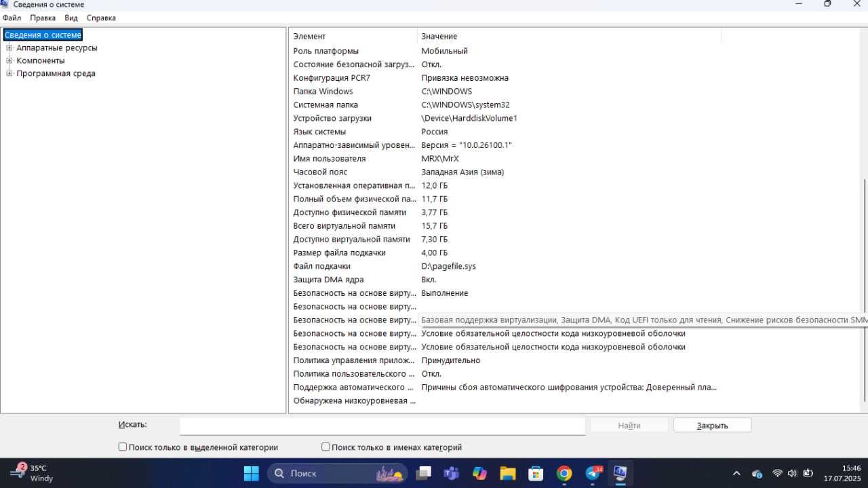Screen dimensions: 868x488
Task: Open the Copilot app from the taskbar
Action: pos(480,473)
